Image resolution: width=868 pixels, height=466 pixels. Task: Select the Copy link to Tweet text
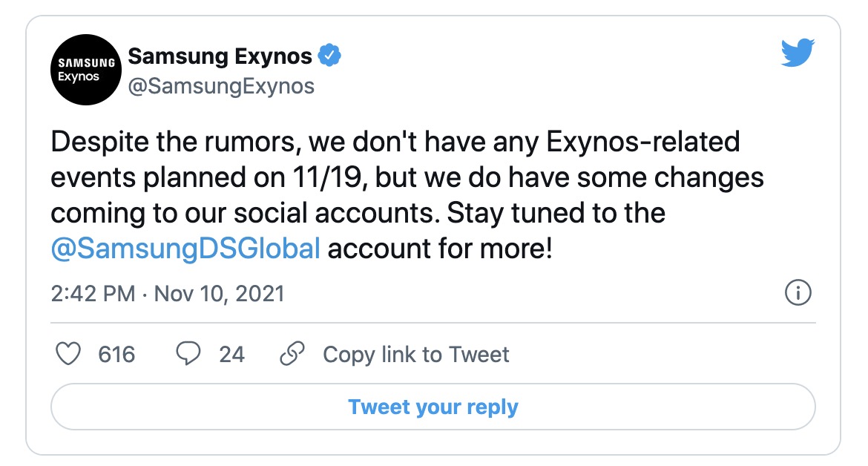pos(415,354)
